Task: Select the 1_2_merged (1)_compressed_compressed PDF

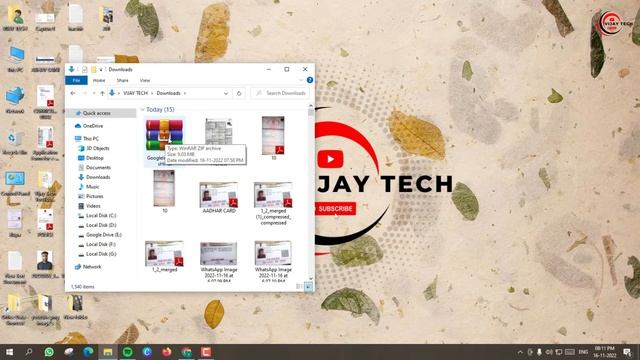Action: click(x=273, y=203)
